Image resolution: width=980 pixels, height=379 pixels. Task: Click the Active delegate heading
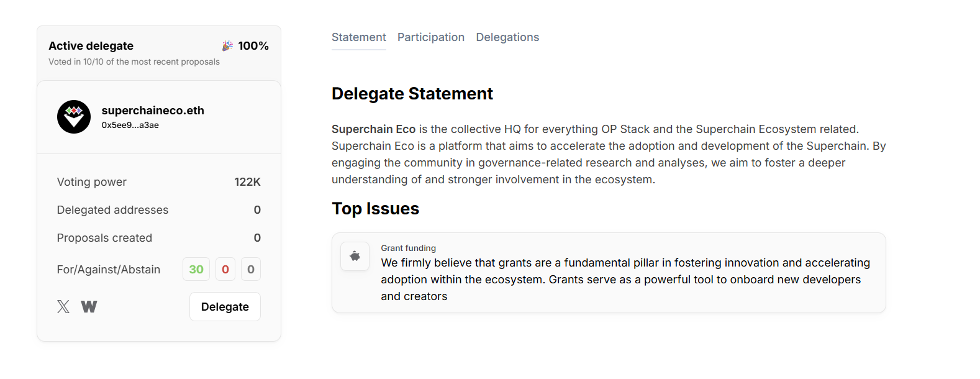point(91,46)
